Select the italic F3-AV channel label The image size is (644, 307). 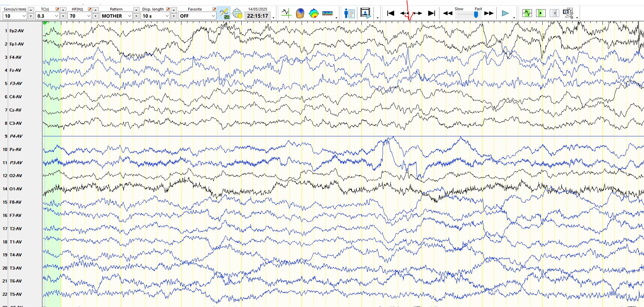(x=16, y=84)
